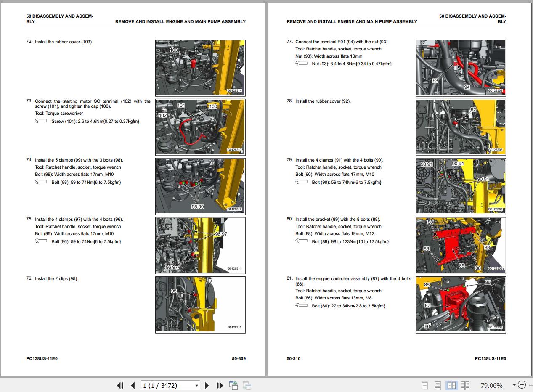Select two-page facing view

[x=451, y=385]
